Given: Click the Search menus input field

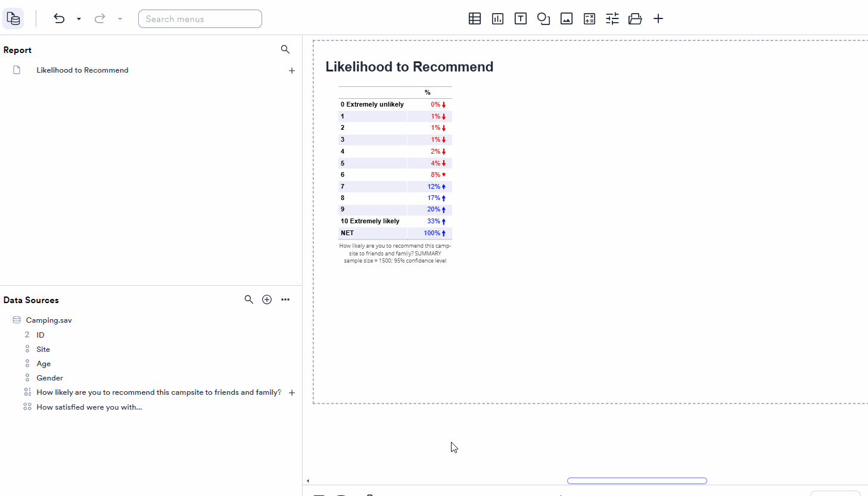Looking at the screenshot, I should click(200, 19).
